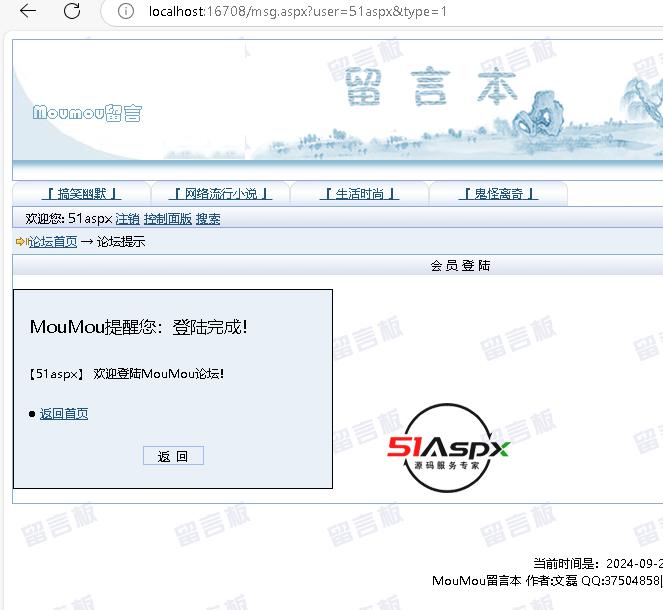Click the 51Aspx logo image
Image resolution: width=663 pixels, height=610 pixels.
pos(448,448)
